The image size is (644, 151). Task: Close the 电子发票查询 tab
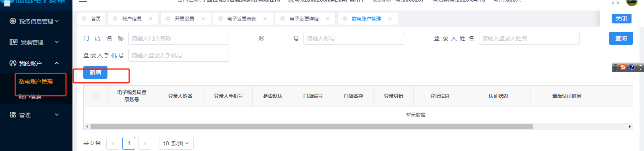265,19
